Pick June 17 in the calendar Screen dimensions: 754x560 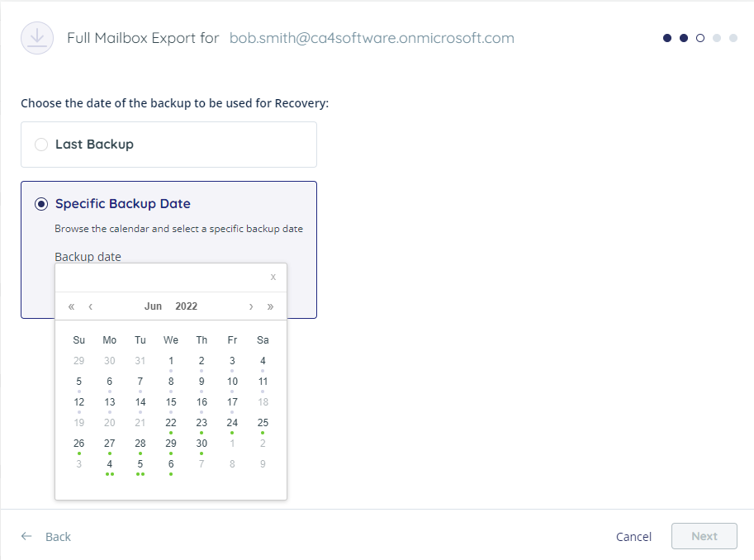pos(232,402)
